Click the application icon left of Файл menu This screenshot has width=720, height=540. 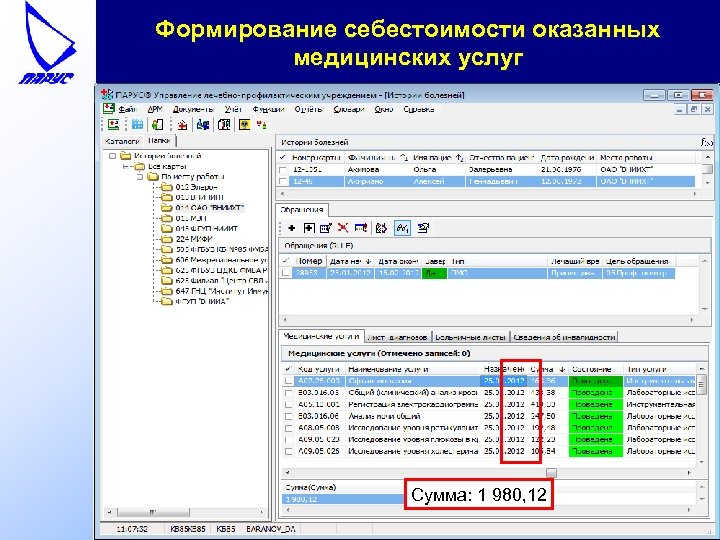(109, 109)
